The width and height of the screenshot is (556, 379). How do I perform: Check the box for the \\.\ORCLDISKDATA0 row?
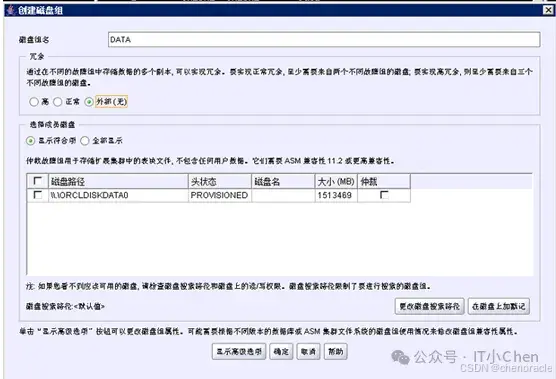click(x=38, y=195)
